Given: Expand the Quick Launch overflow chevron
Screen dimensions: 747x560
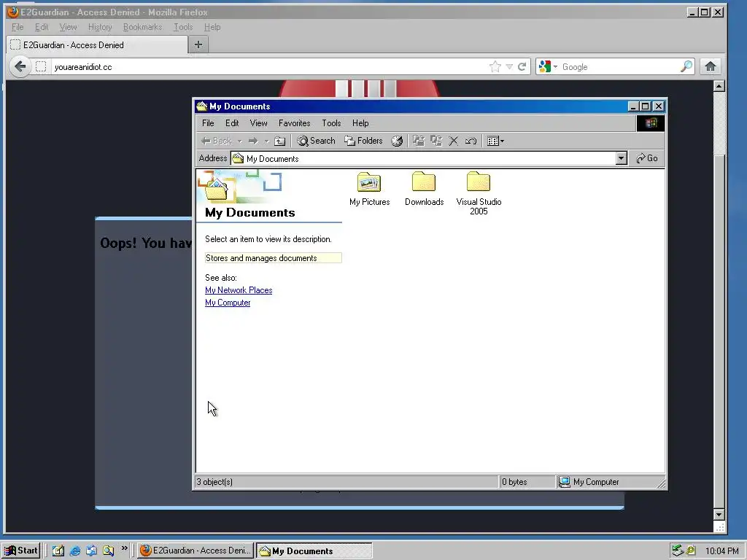Looking at the screenshot, I should pos(124,548).
